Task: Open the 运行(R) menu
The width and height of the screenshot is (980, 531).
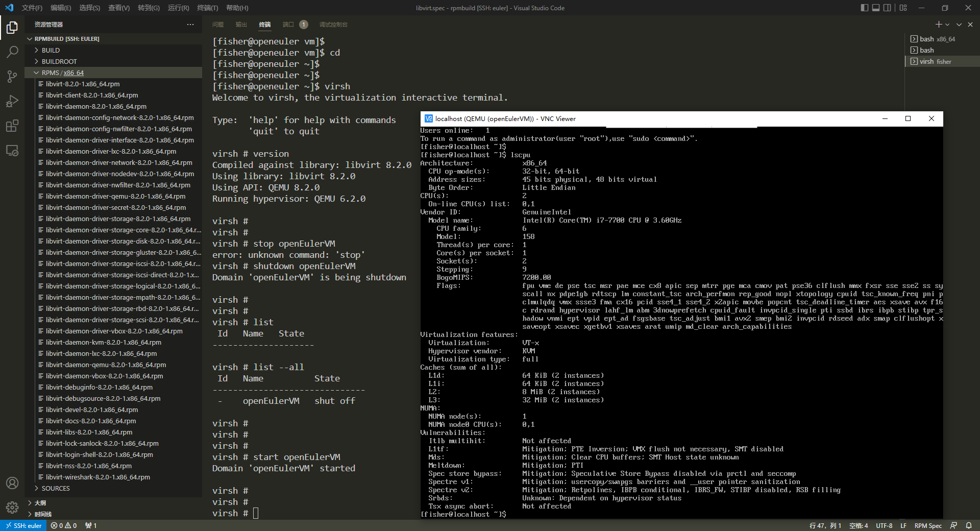Action: (x=178, y=8)
